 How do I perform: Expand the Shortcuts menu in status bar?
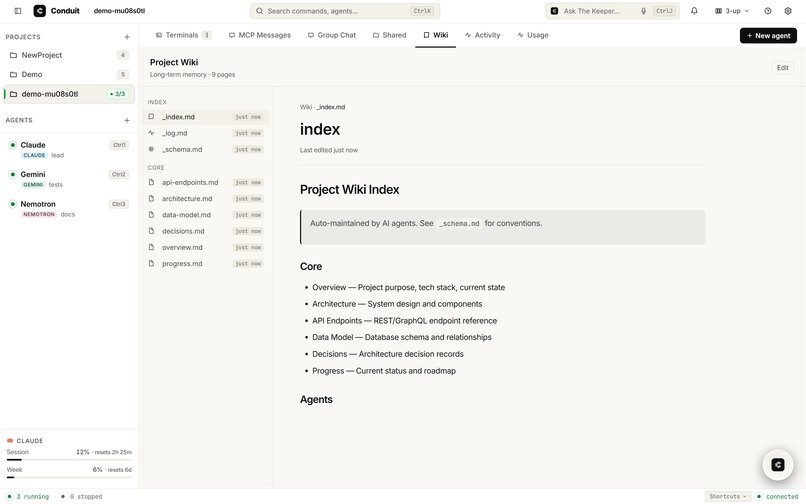[728, 496]
